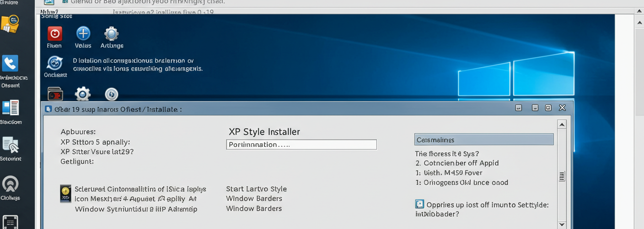Click the dark wallet icon below Onckertt
644x229 pixels.
coord(55,94)
